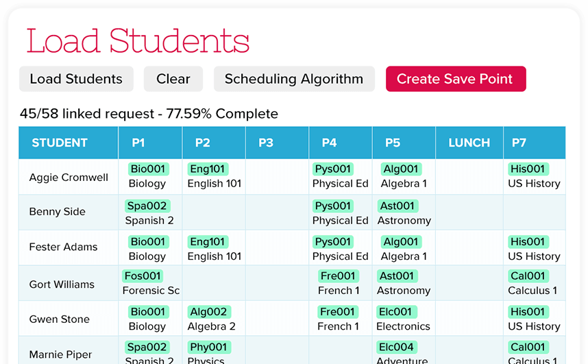Image resolution: width=588 pixels, height=364 pixels.
Task: Click the P3 column header
Action: click(x=266, y=143)
